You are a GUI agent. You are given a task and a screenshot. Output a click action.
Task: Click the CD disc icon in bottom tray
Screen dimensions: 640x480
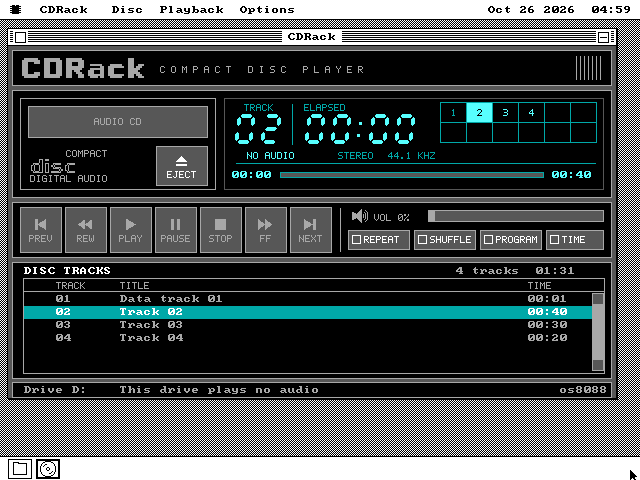click(48, 469)
